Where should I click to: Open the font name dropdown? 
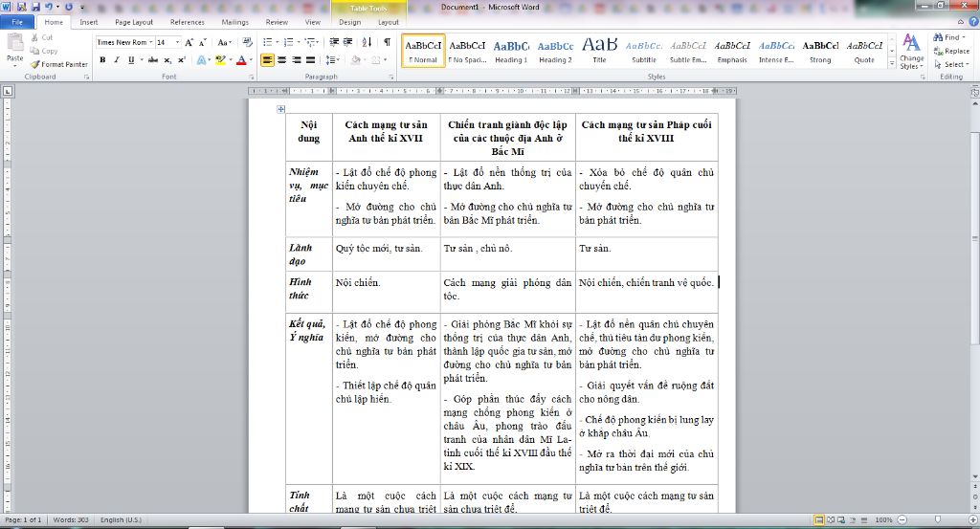tap(150, 42)
